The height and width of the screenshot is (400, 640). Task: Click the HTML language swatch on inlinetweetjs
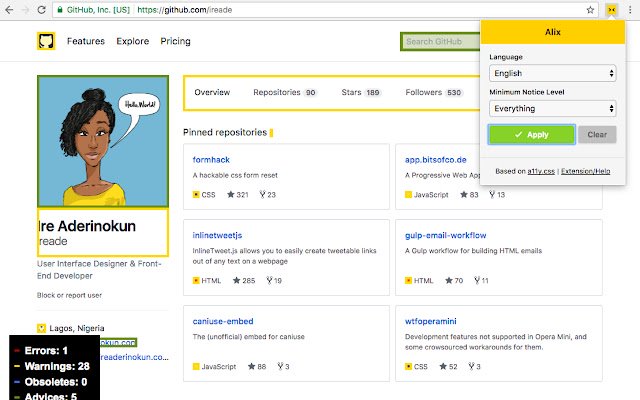(196, 280)
